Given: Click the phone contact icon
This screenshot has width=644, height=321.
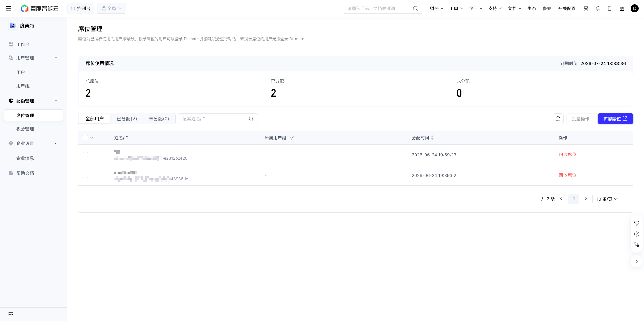Looking at the screenshot, I should click(x=637, y=245).
